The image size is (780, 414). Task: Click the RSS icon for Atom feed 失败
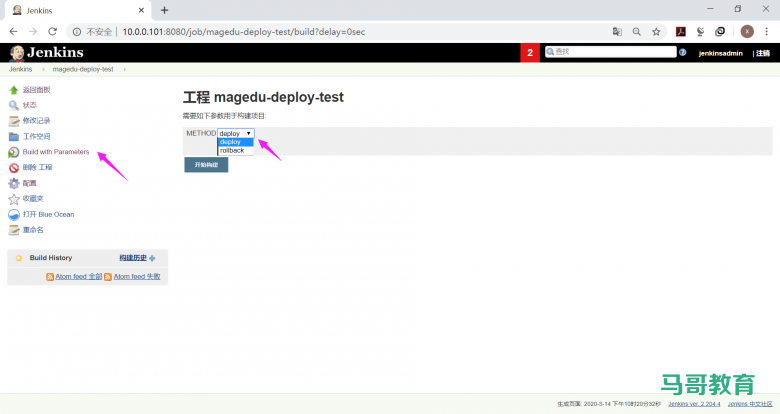108,277
